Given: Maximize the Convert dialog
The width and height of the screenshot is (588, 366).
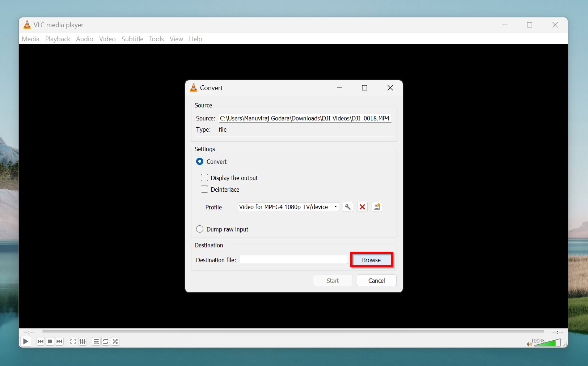Looking at the screenshot, I should pyautogui.click(x=364, y=88).
